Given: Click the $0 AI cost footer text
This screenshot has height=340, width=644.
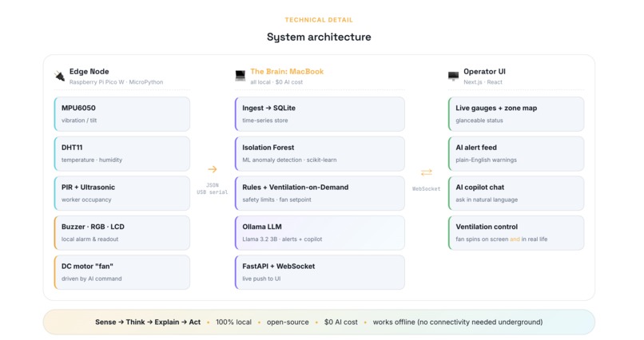Looking at the screenshot, I should click(341, 322).
